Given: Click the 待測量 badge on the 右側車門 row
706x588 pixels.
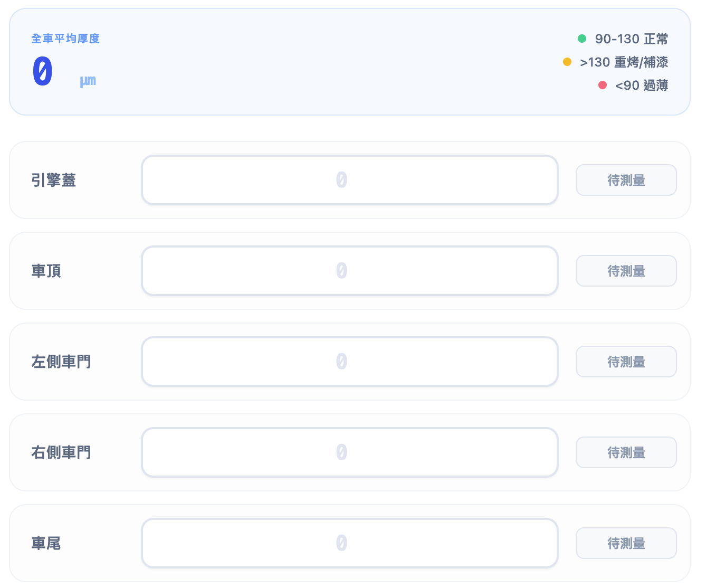Looking at the screenshot, I should [x=626, y=452].
